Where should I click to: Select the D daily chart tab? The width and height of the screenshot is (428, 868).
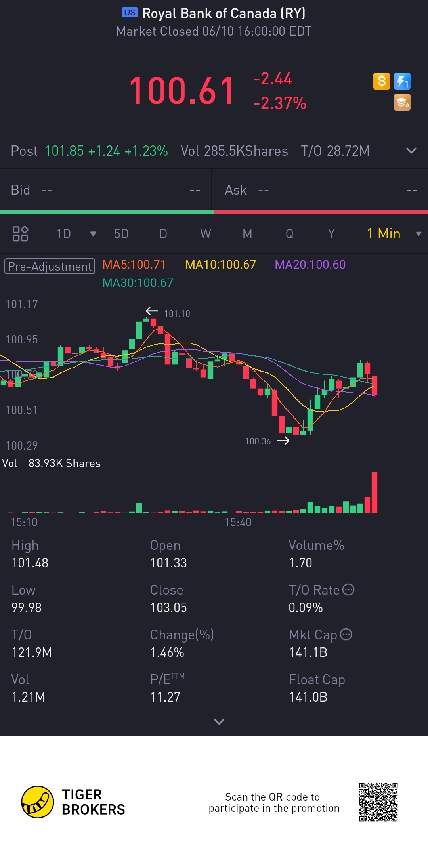(x=163, y=234)
